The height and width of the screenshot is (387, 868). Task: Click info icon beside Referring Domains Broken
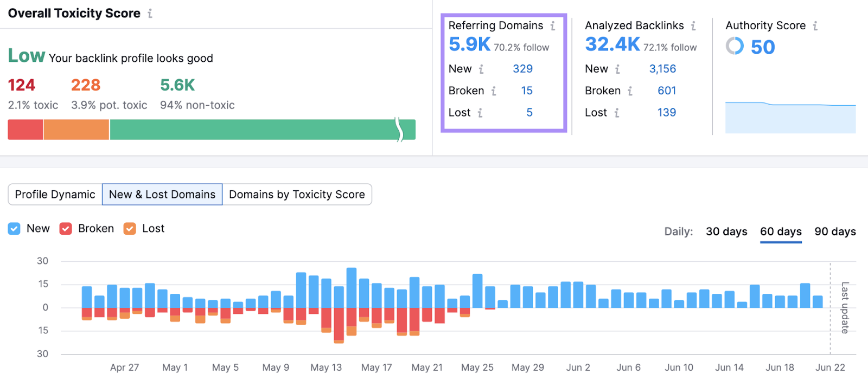point(494,91)
